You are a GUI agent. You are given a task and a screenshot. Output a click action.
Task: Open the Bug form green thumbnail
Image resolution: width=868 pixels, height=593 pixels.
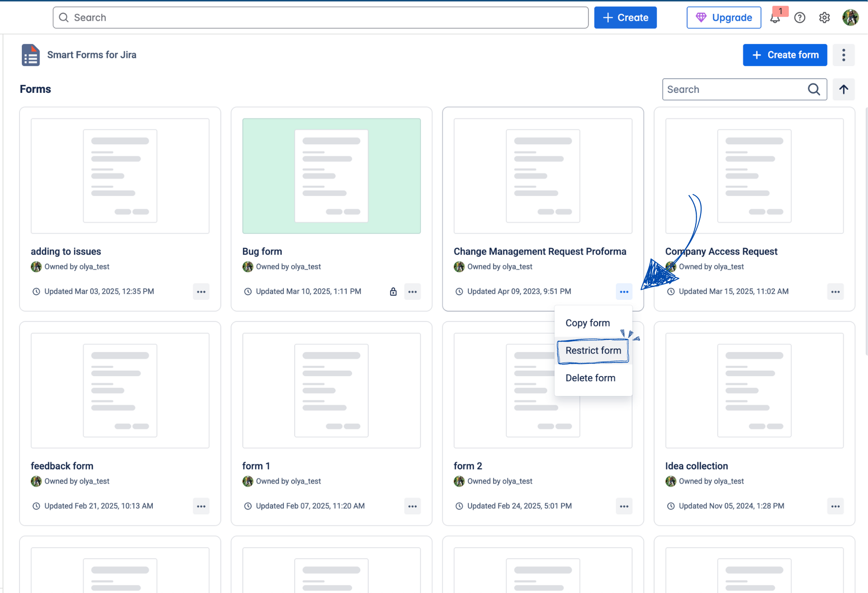pyautogui.click(x=331, y=176)
